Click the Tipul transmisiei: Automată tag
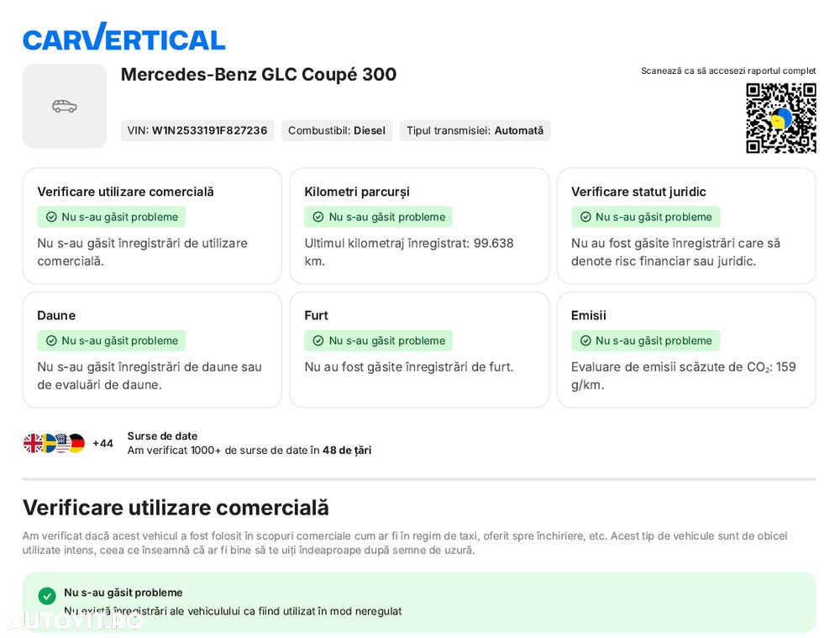Viewport: 840px width, 638px height. pos(475,130)
